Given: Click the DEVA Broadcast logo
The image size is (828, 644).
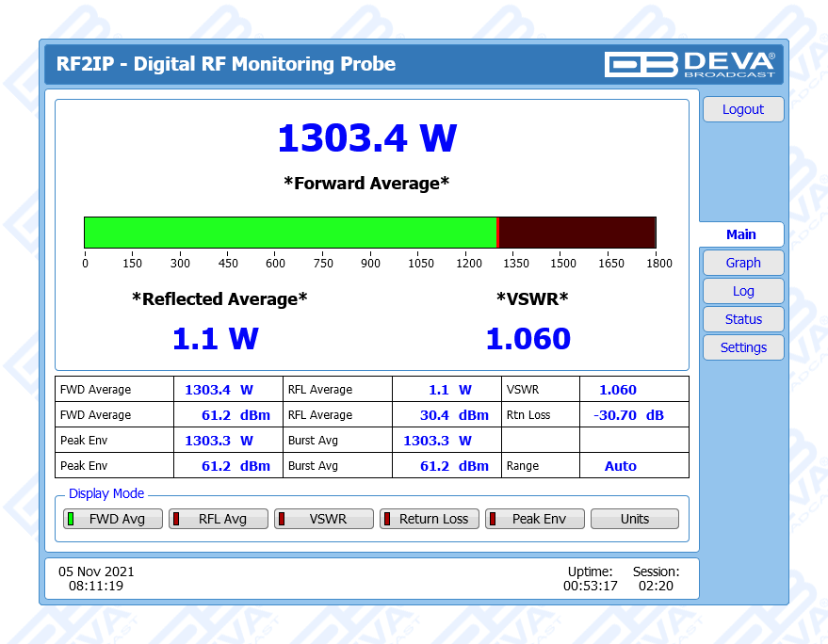Looking at the screenshot, I should coord(690,64).
